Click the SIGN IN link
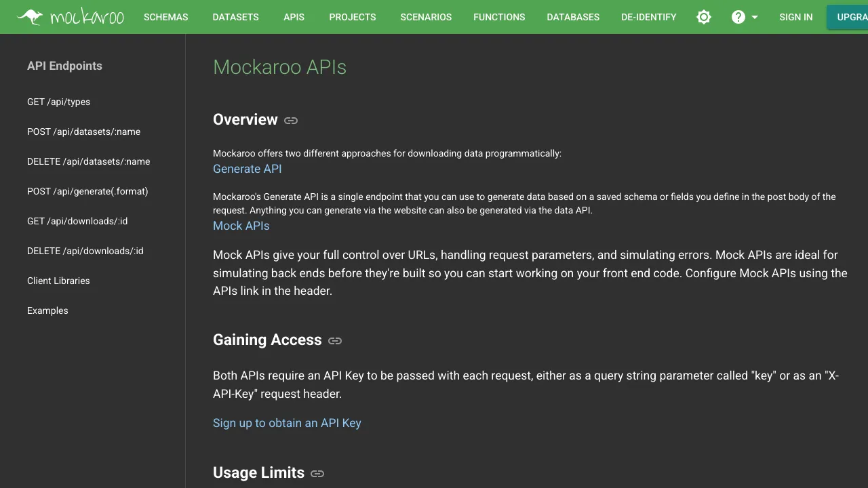Image resolution: width=868 pixels, height=488 pixels. pyautogui.click(x=796, y=17)
